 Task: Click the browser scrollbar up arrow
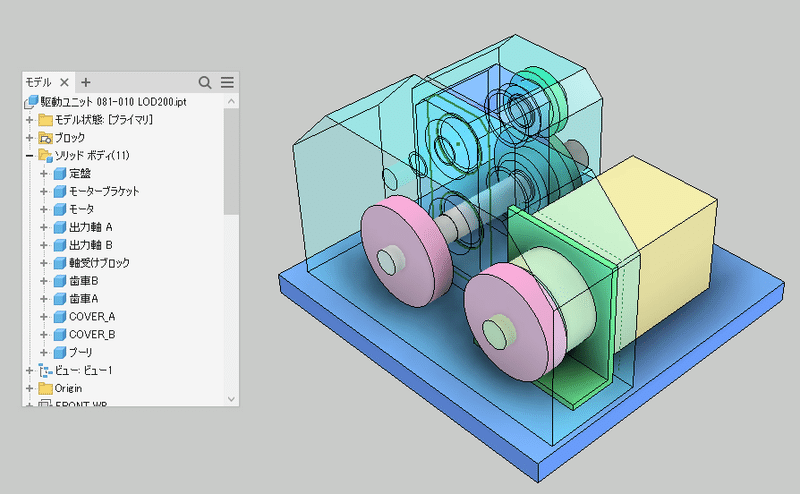(x=231, y=101)
